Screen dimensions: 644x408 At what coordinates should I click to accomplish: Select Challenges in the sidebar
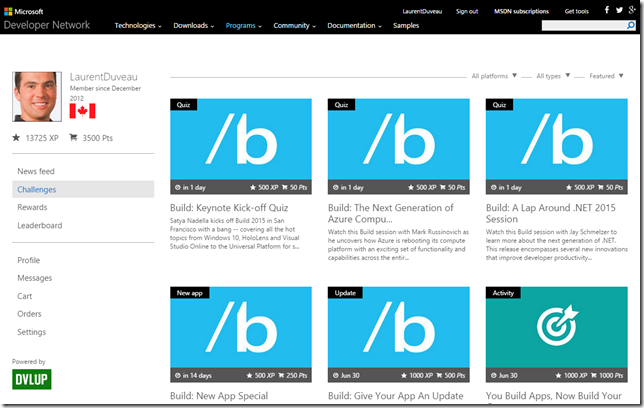pyautogui.click(x=83, y=189)
